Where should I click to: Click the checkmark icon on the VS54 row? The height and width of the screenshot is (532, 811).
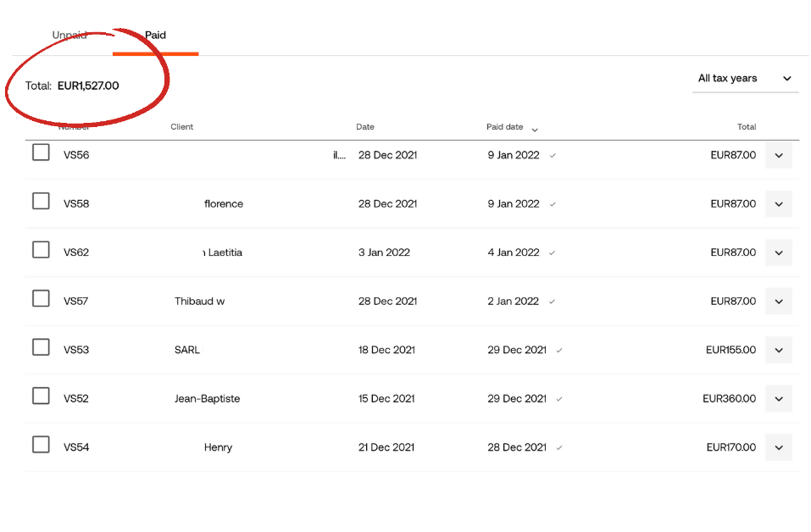pos(559,447)
